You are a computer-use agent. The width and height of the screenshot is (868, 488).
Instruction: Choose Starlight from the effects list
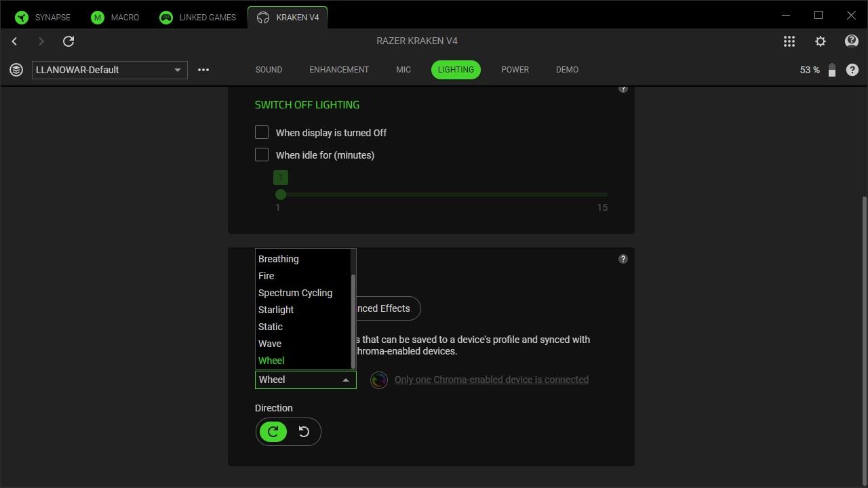302,310
